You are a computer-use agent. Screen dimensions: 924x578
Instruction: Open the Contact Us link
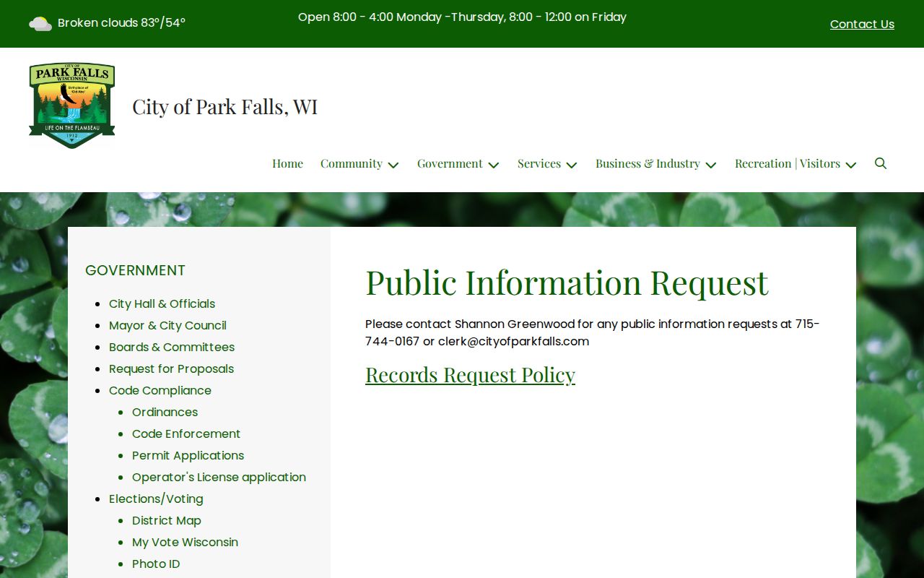862,24
